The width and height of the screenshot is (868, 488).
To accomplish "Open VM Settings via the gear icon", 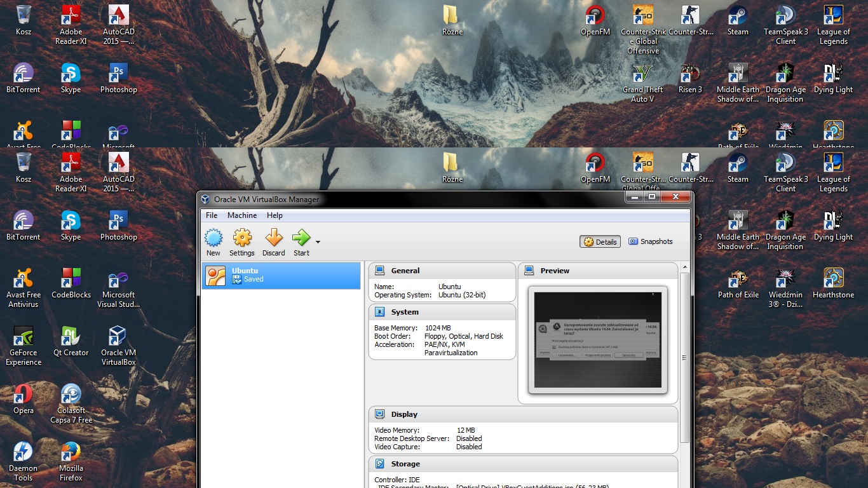I will click(242, 238).
